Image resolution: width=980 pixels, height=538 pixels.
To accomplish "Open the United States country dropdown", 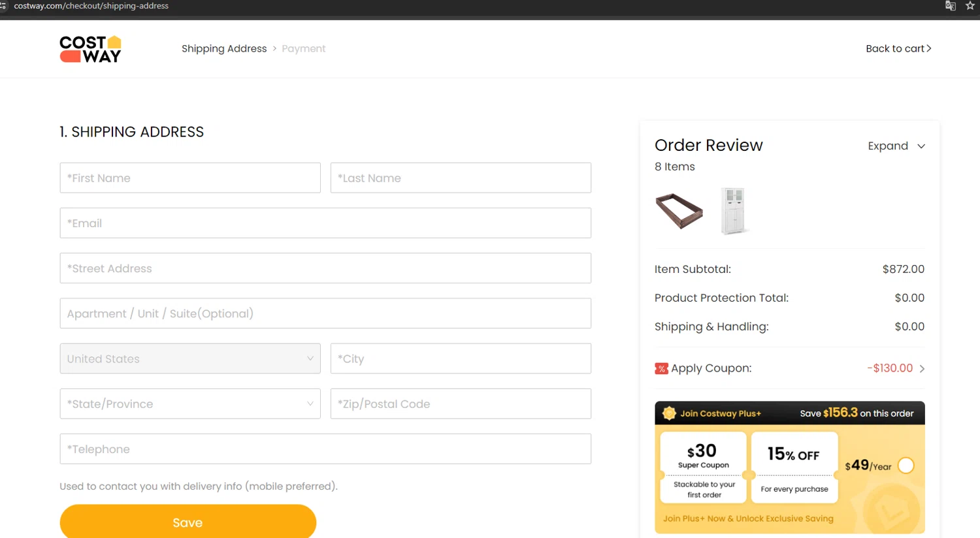I will click(x=190, y=358).
